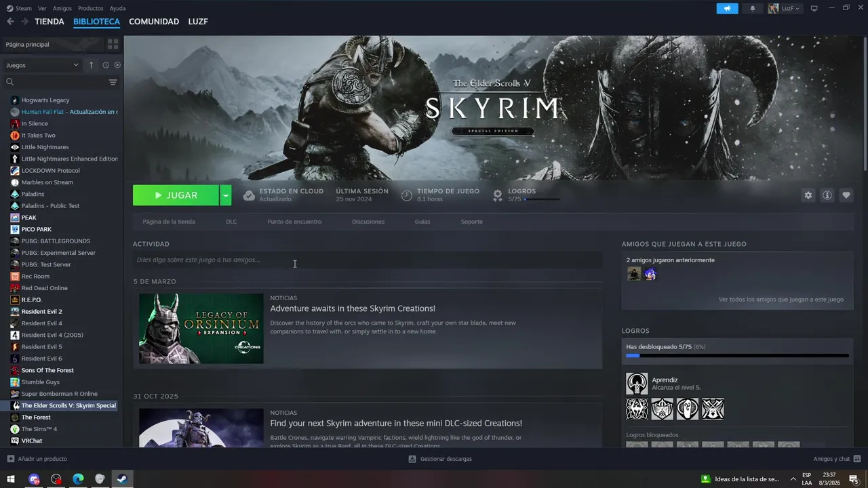Viewport: 868px width, 488px height.
Task: Open Adventure awaits in these Skyrim Creations
Action: pos(353,308)
